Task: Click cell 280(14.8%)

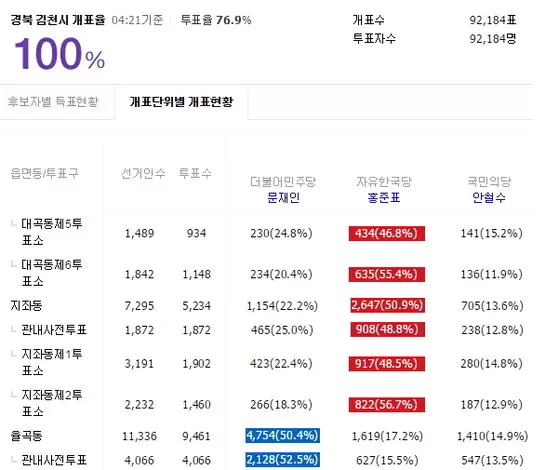Action: click(492, 364)
